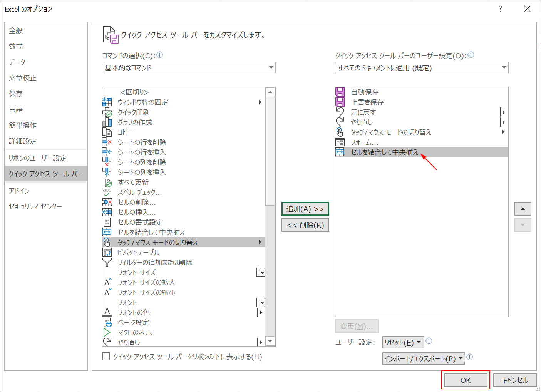Image resolution: width=541 pixels, height=392 pixels.
Task: Open the リセット(E) dropdown
Action: 403,342
